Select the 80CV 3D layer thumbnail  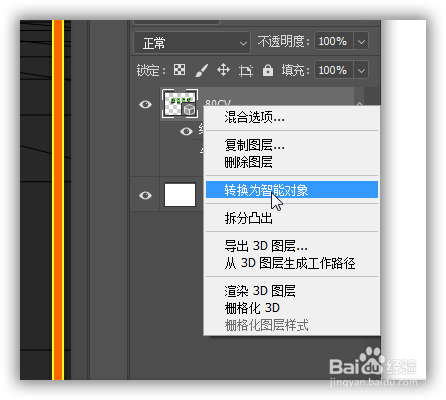[x=180, y=104]
